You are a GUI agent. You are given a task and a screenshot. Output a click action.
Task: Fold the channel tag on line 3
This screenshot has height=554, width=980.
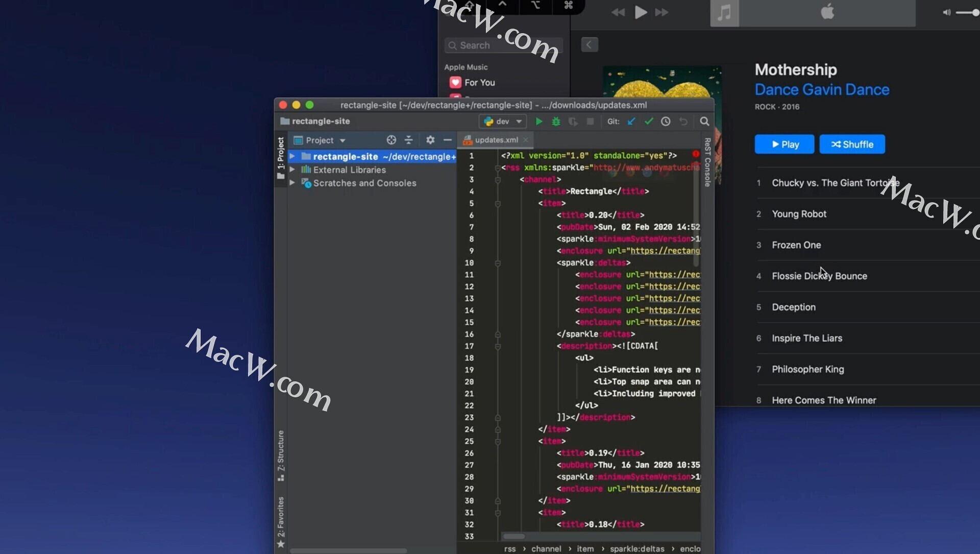(498, 180)
